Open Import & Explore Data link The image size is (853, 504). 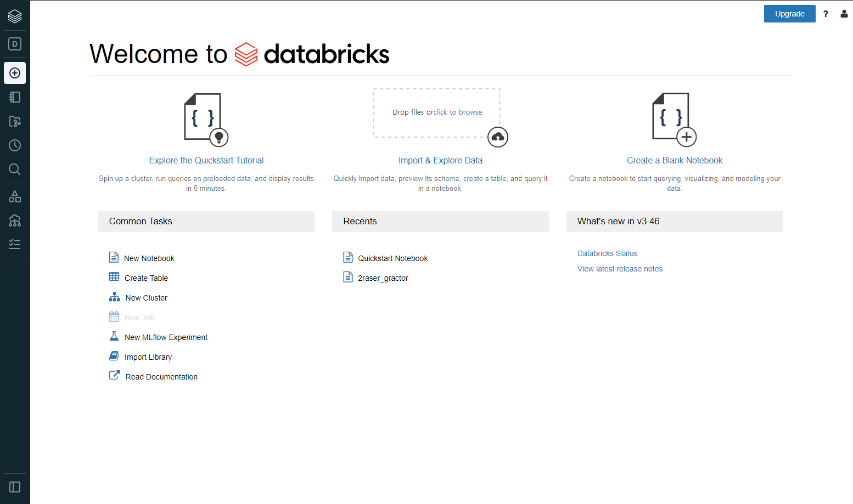click(441, 160)
